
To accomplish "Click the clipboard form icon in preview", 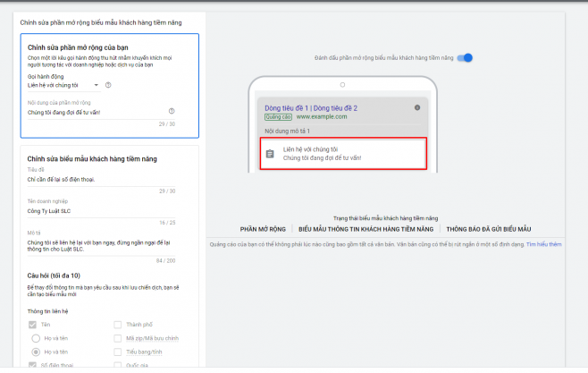I will coord(270,154).
